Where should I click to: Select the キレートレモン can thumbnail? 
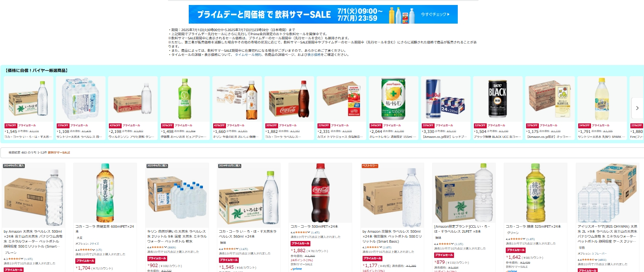point(394,99)
